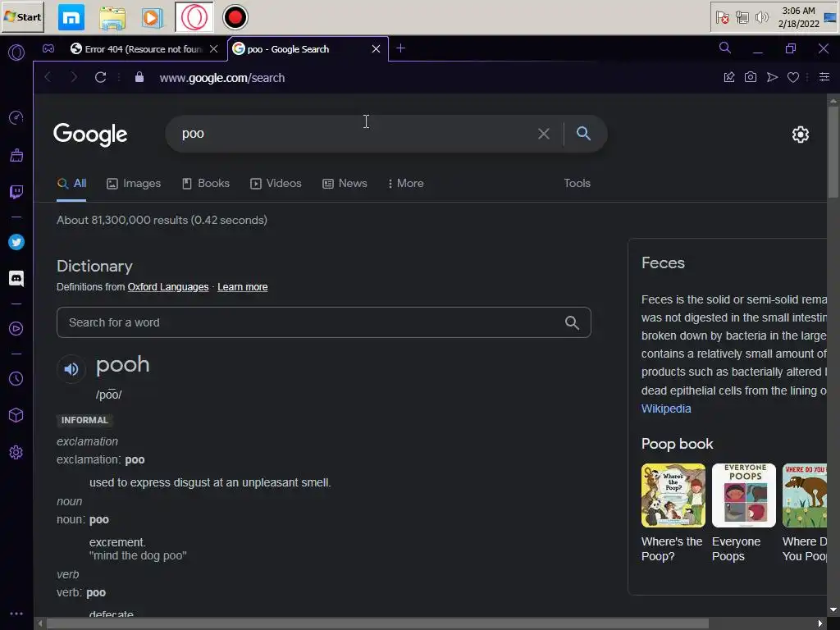840x630 pixels.
Task: Close the poo - Google Search tab
Action: (376, 48)
